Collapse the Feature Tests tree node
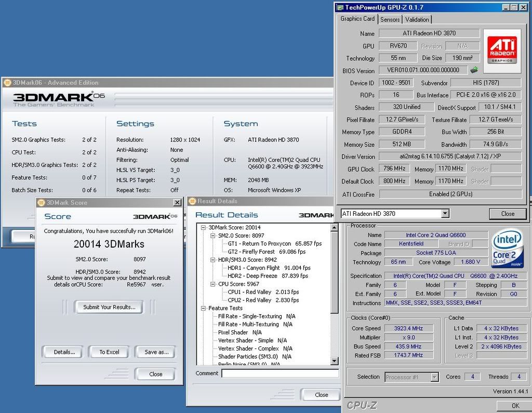 click(203, 308)
